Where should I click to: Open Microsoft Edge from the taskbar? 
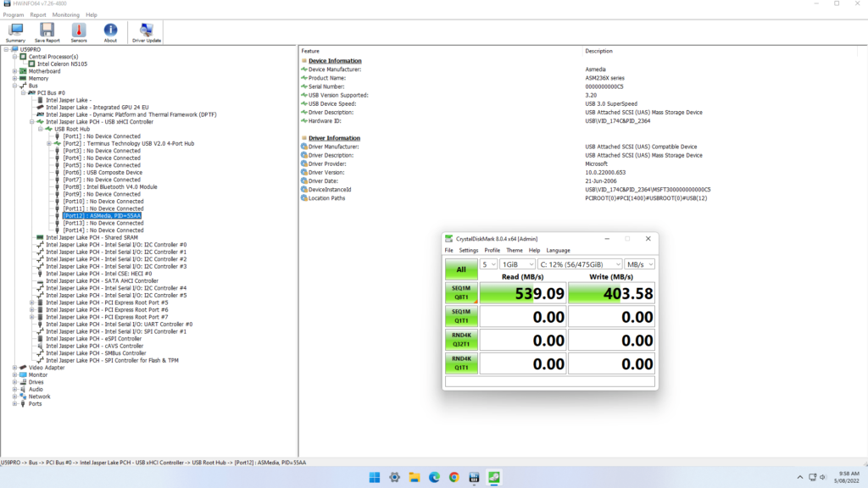click(434, 478)
